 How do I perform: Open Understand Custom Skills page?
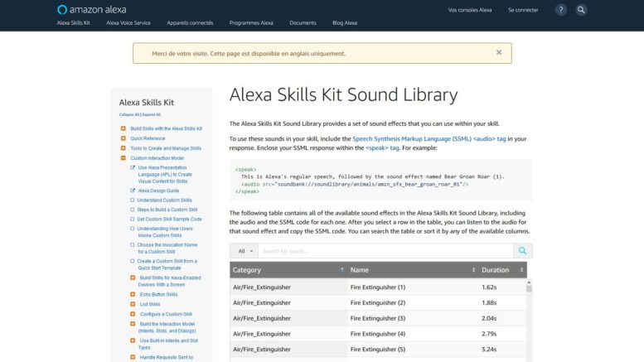click(164, 200)
